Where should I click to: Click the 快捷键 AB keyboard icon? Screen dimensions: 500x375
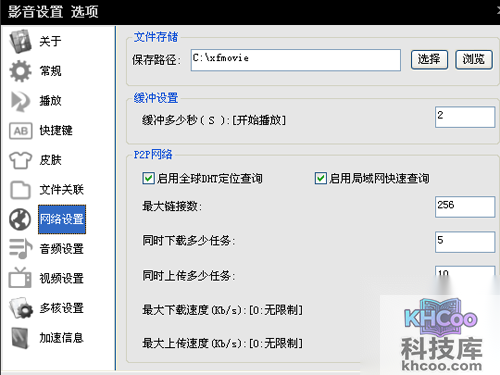coord(21,130)
